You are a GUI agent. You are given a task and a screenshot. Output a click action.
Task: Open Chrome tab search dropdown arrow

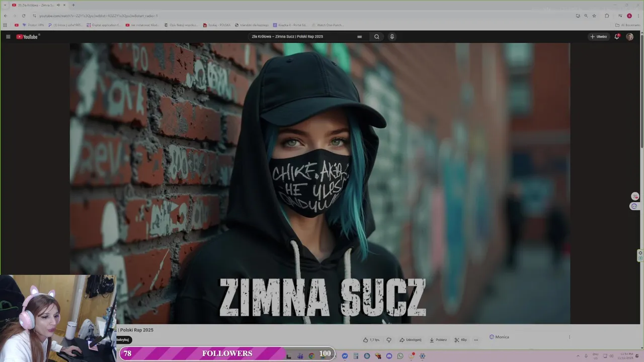6,5
